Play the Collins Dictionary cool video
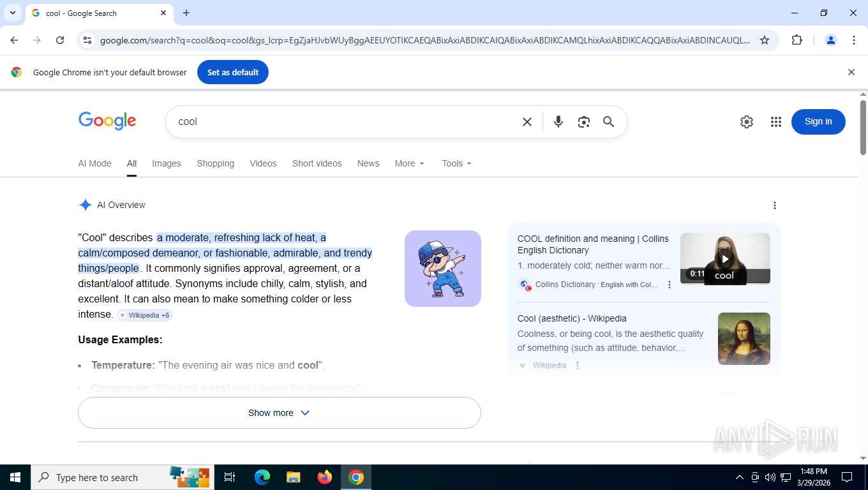This screenshot has width=868, height=490. (725, 258)
